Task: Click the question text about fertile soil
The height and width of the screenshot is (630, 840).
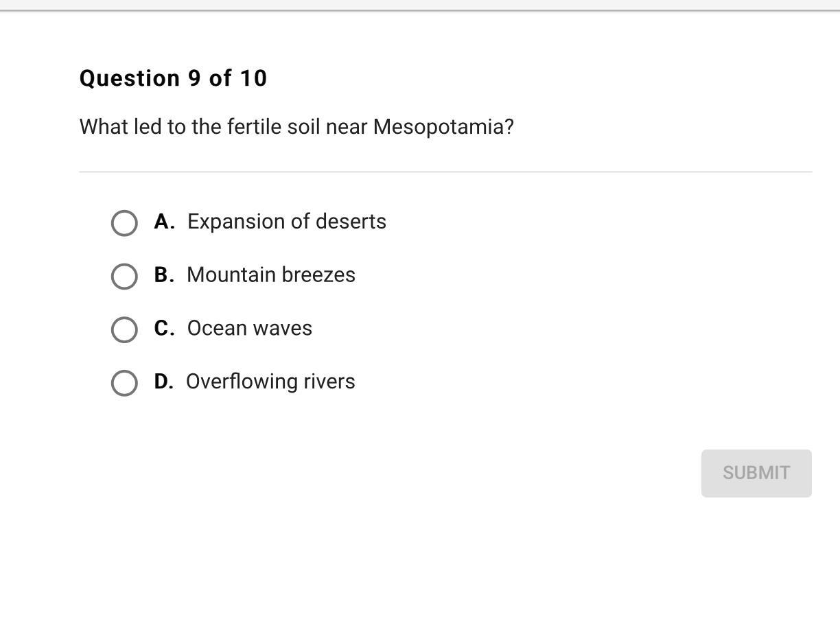Action: tap(296, 127)
